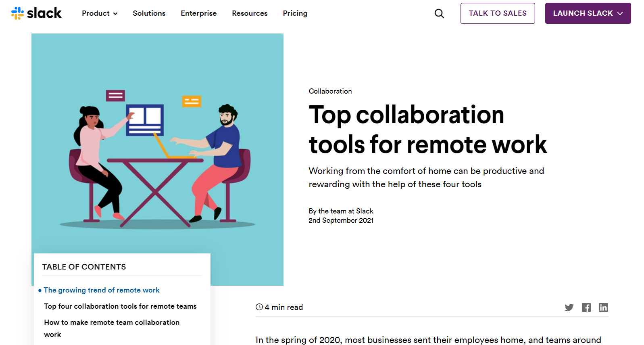644x345 pixels.
Task: Open the Collaboration category link
Action: [x=330, y=91]
